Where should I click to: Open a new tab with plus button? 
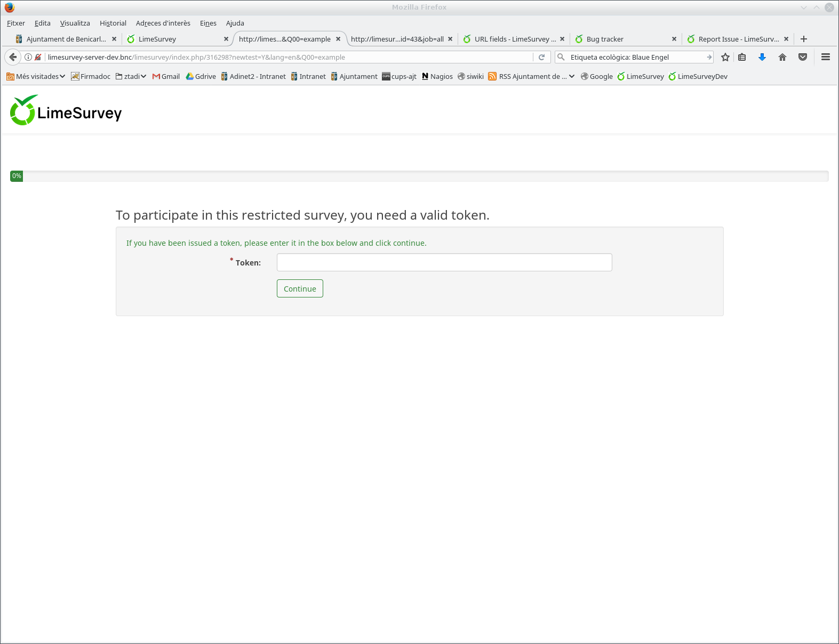click(x=804, y=39)
